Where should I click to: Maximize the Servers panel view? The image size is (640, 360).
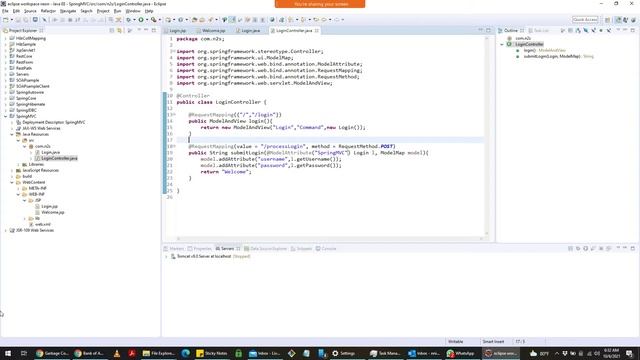pos(633,248)
